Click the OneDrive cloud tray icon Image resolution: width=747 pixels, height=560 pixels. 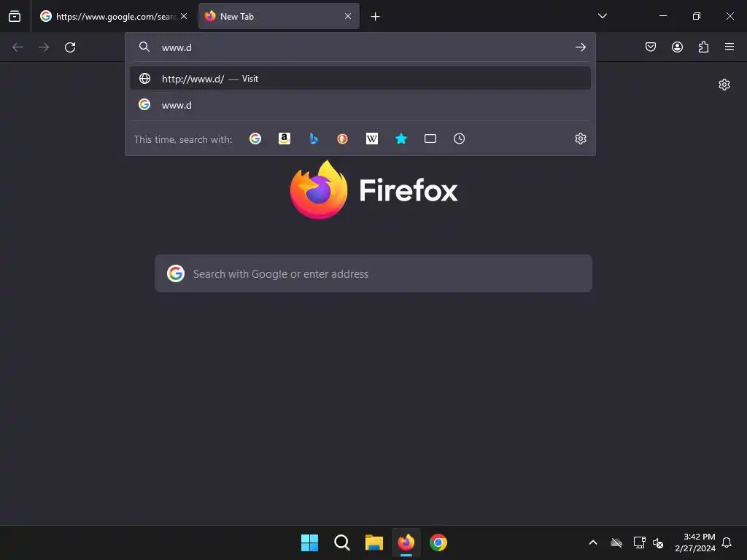pyautogui.click(x=616, y=542)
